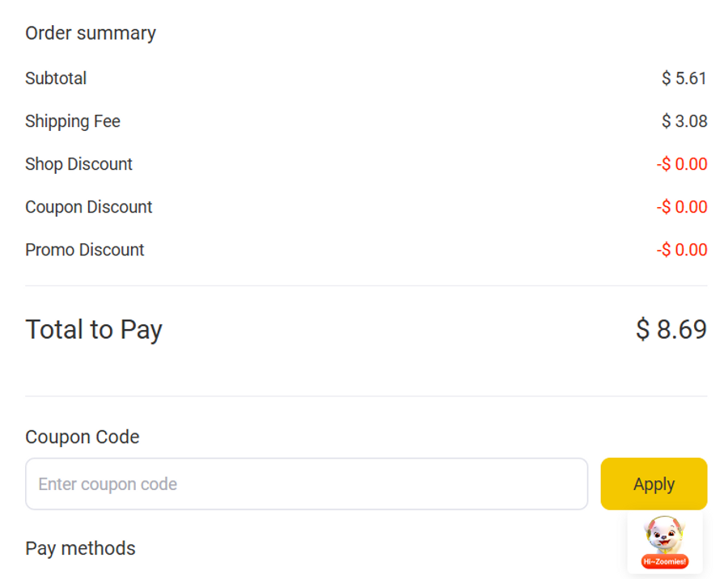Click the red Hi~Zoomies! badge text
728x579 pixels.
click(664, 561)
